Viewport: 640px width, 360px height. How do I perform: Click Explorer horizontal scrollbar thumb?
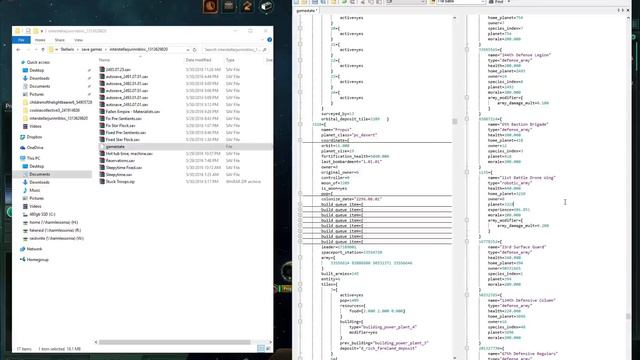coord(174,342)
